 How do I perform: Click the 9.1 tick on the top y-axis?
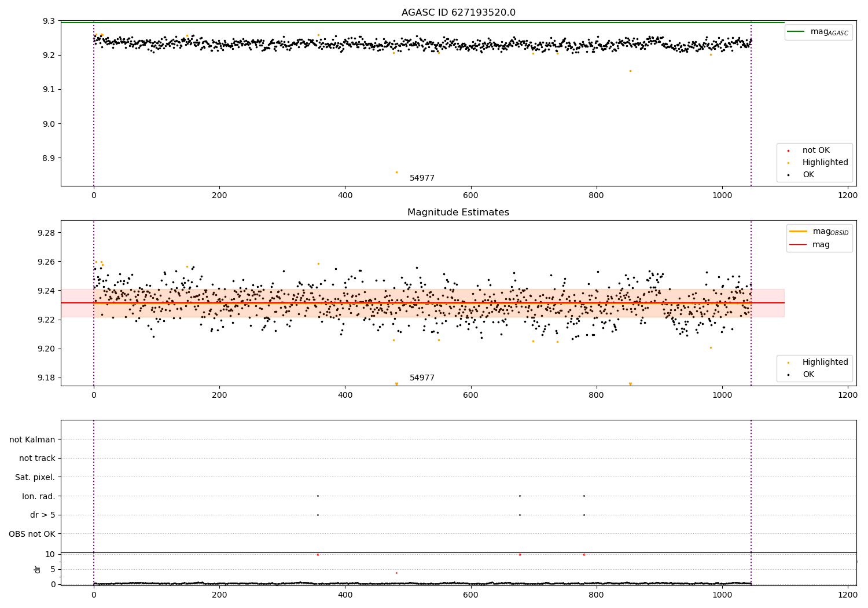[x=49, y=89]
